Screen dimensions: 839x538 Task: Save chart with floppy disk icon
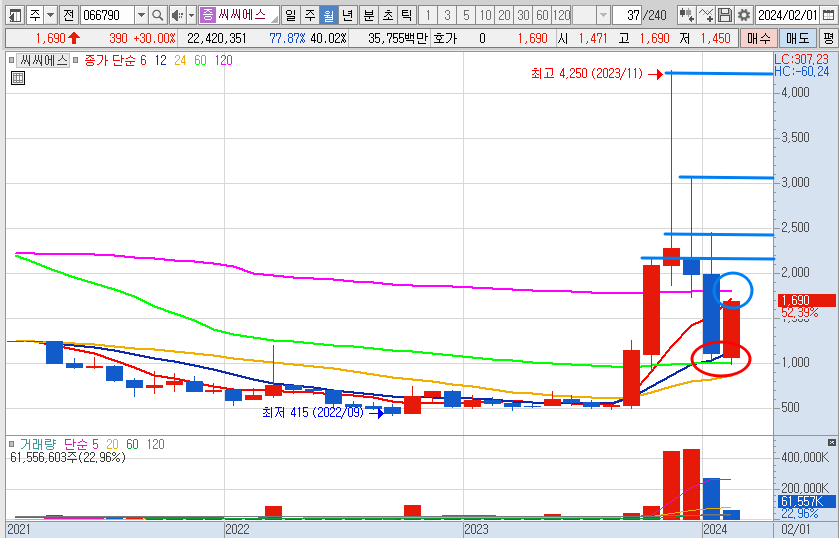[725, 15]
